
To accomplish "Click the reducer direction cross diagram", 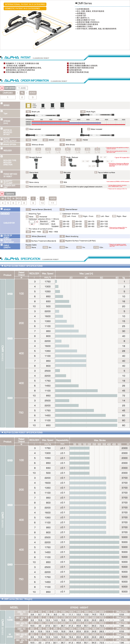I will (x=98, y=161).
